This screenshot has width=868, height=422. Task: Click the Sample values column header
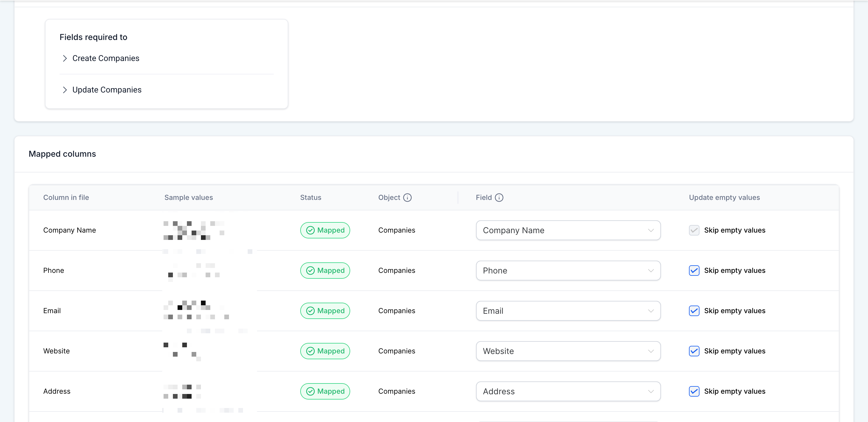[189, 198]
